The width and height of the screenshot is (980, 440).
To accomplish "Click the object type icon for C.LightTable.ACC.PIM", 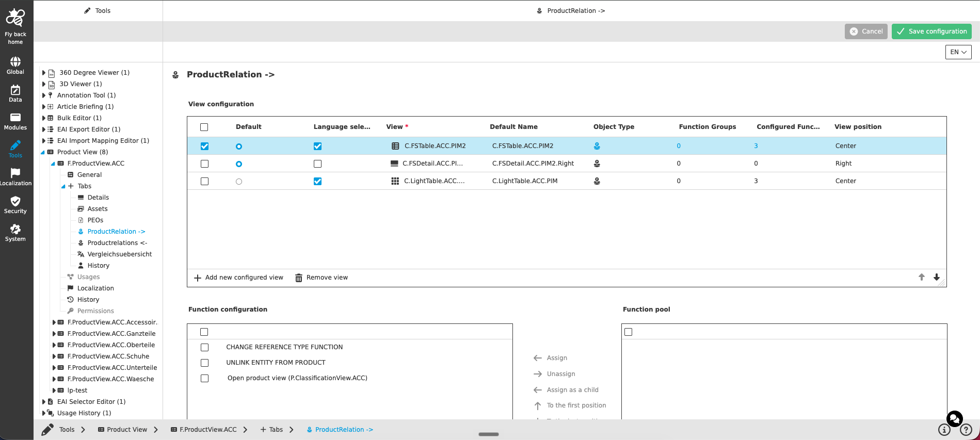I will point(597,181).
